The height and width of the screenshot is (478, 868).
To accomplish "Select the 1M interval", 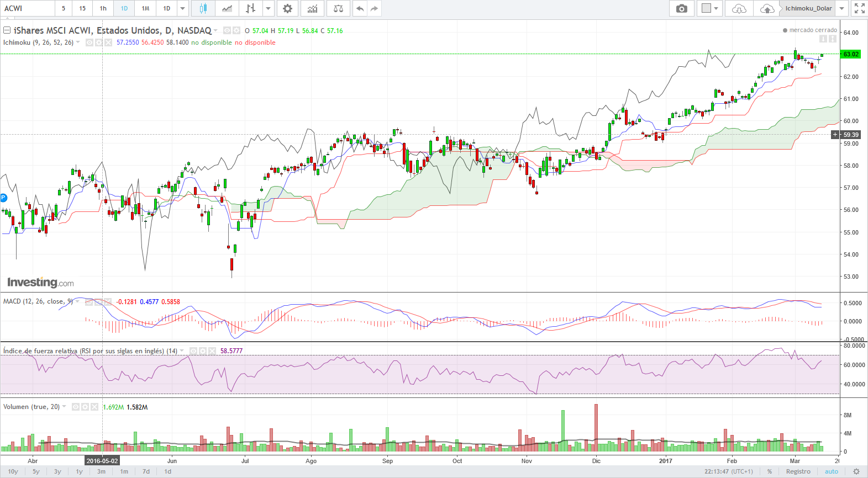I will (145, 8).
